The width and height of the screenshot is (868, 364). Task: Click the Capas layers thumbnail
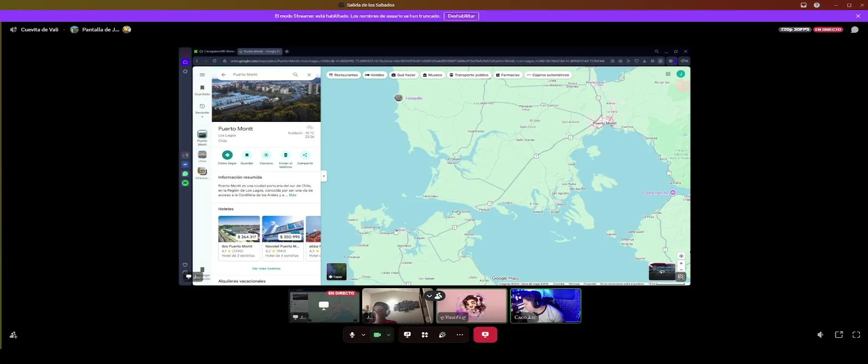pos(336,271)
